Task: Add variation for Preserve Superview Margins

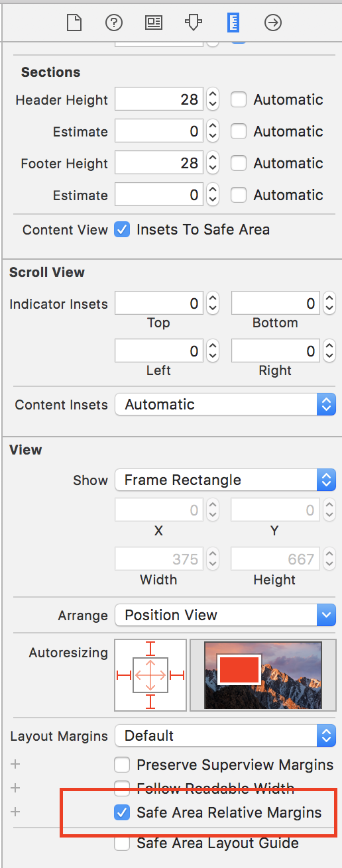Action: [x=15, y=765]
